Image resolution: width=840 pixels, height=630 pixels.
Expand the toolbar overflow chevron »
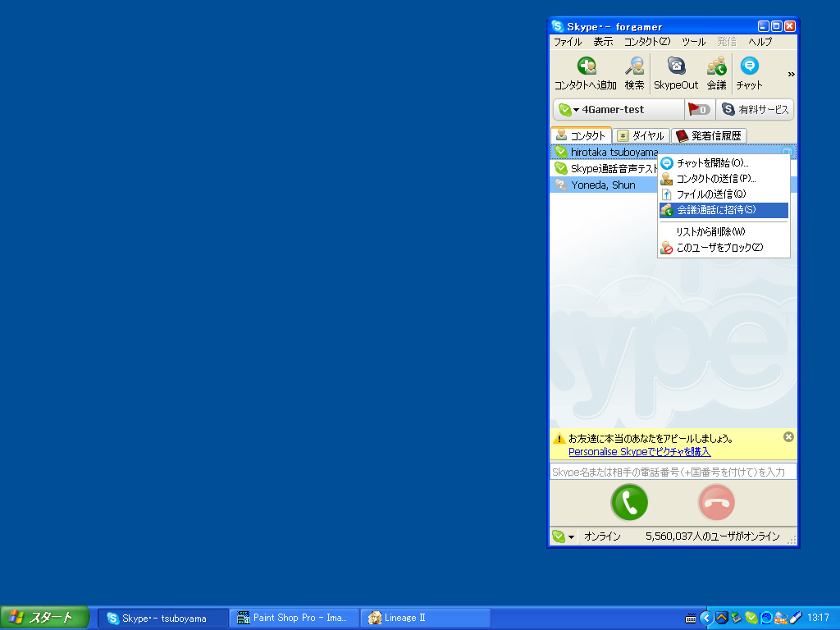tap(792, 74)
